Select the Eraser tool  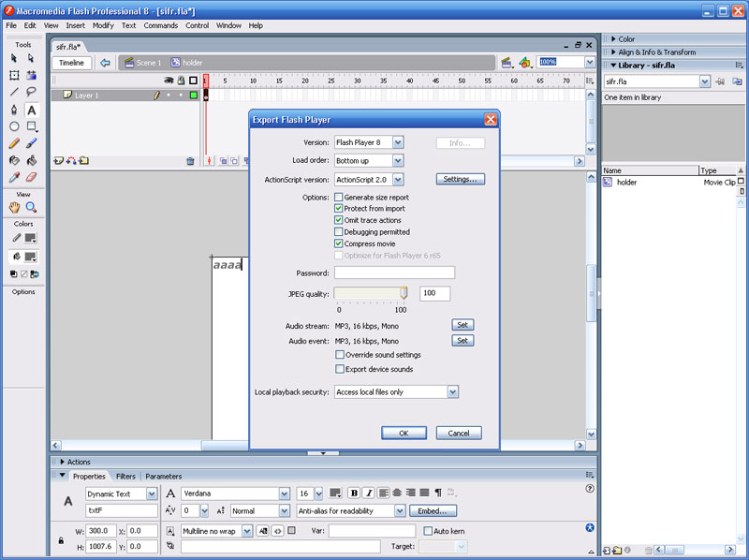click(31, 177)
